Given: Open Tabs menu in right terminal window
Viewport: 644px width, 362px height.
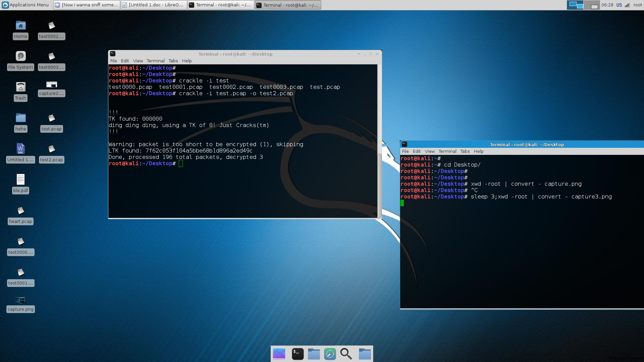Looking at the screenshot, I should [x=465, y=152].
